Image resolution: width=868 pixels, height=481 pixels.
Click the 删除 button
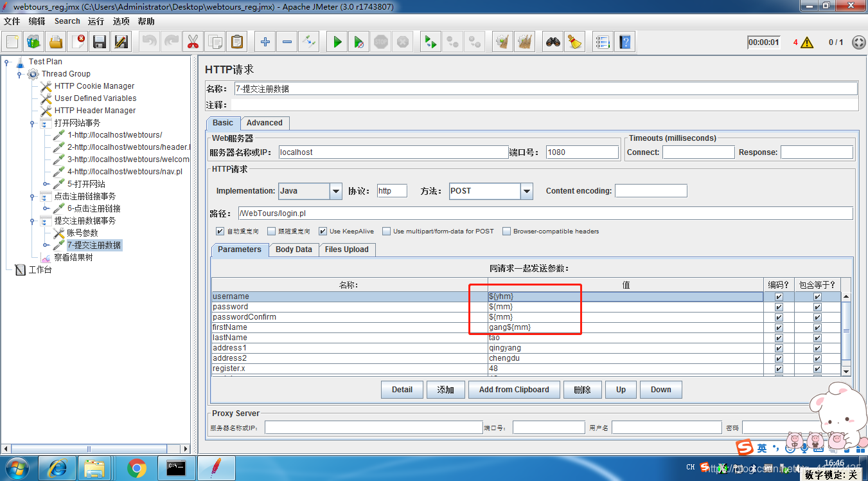582,390
